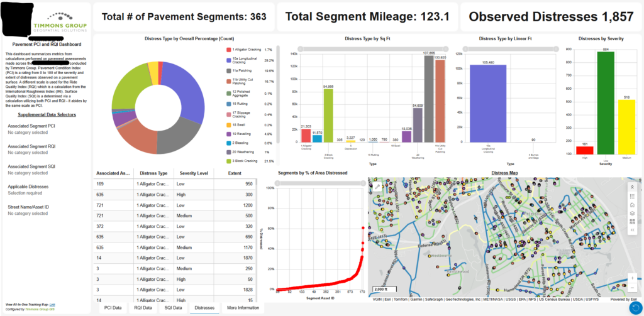Select the red Alligator Cracking legend swatch

pos(228,50)
